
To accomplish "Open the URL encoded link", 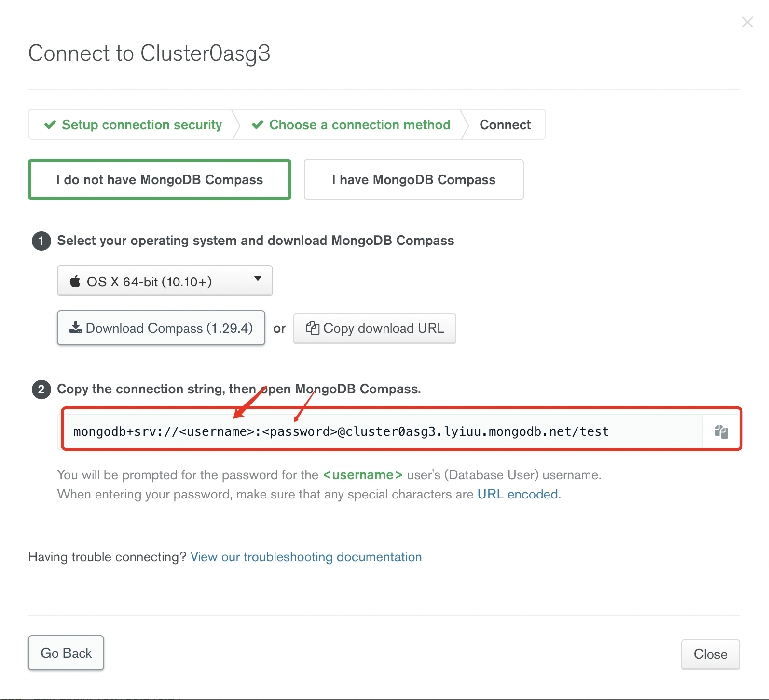I will click(x=518, y=494).
